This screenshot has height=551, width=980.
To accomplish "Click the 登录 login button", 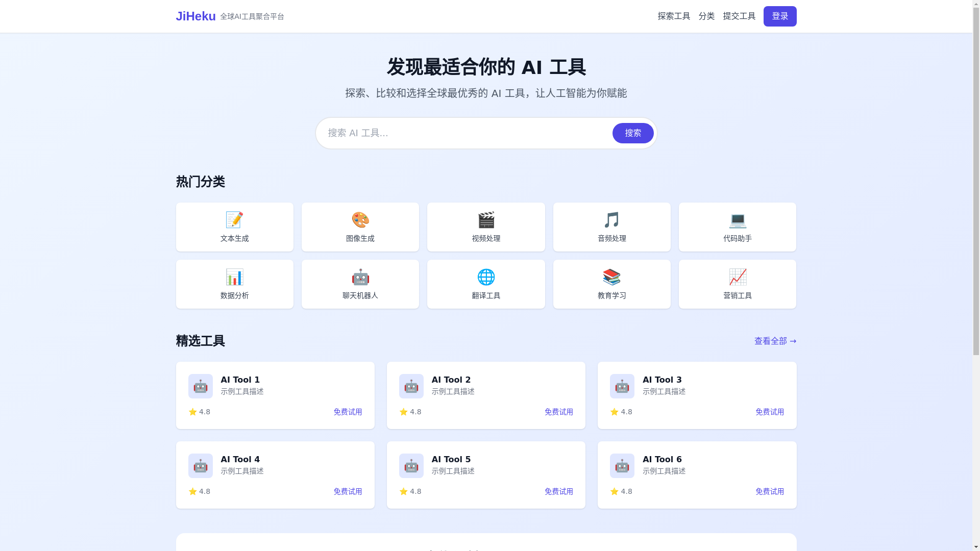I will tap(780, 16).
